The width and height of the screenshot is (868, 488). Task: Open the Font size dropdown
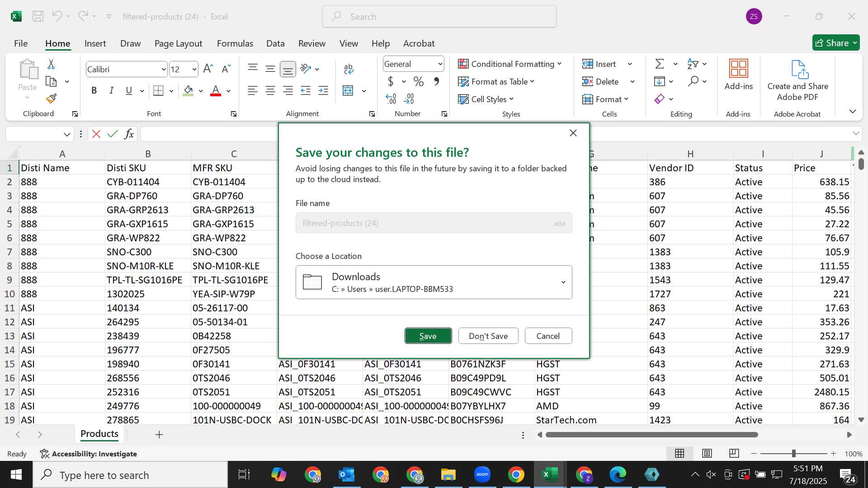click(x=194, y=70)
